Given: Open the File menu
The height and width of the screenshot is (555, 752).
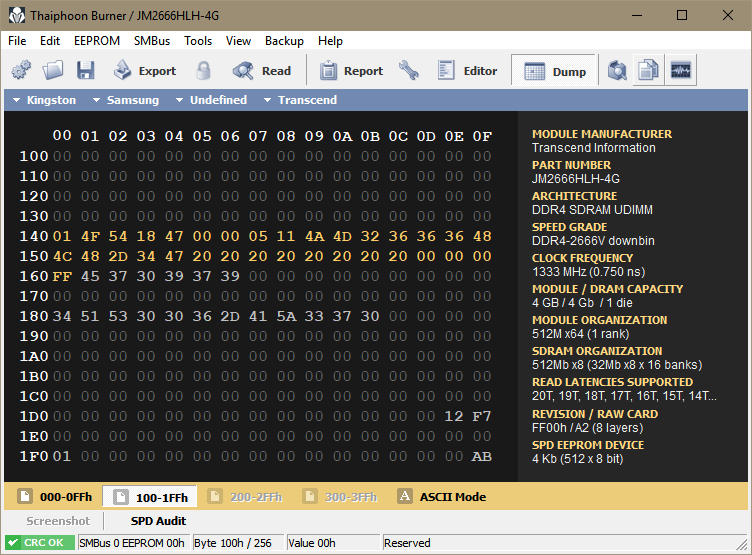Looking at the screenshot, I should 17,41.
